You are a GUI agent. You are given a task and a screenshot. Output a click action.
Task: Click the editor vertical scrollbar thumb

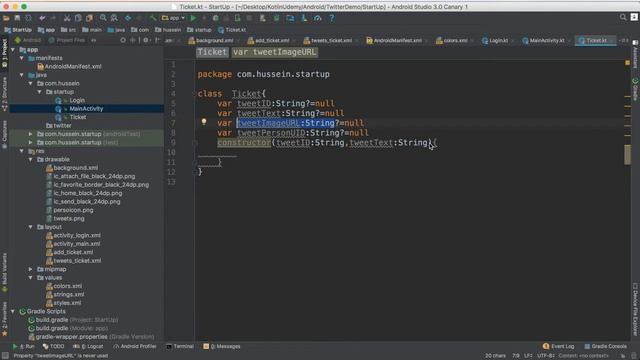point(627,154)
